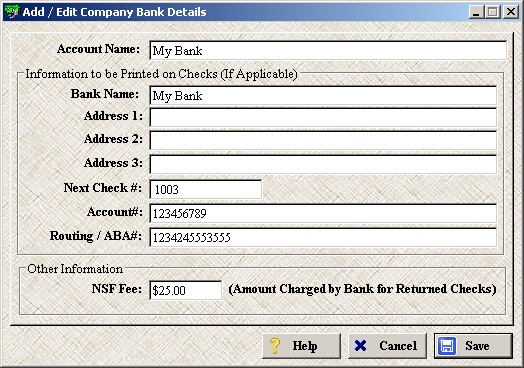Click the 'Account Name:' label
The image size is (524, 368).
(98, 49)
